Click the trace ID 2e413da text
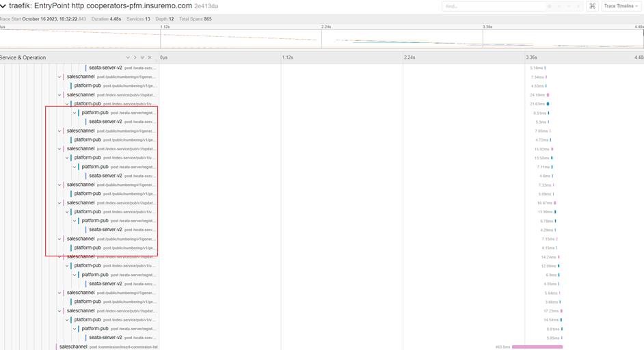Screen dimensions: 644x350 click(x=206, y=6)
